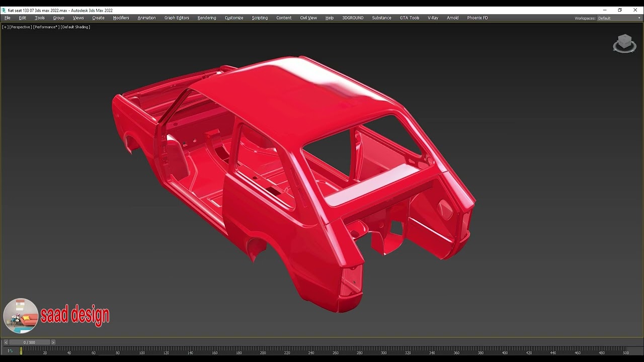Viewport: 644px width, 362px height.
Task: Open the Substance menu
Action: (381, 18)
